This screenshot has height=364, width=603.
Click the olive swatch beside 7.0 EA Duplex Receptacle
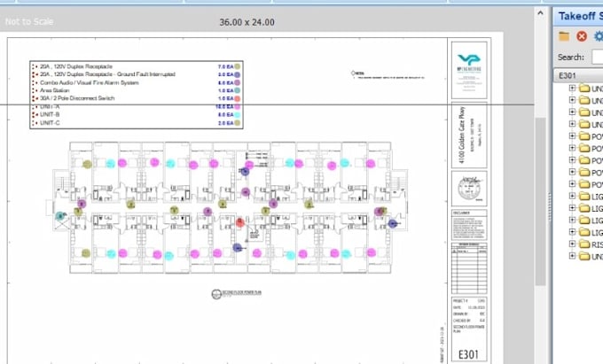click(238, 66)
